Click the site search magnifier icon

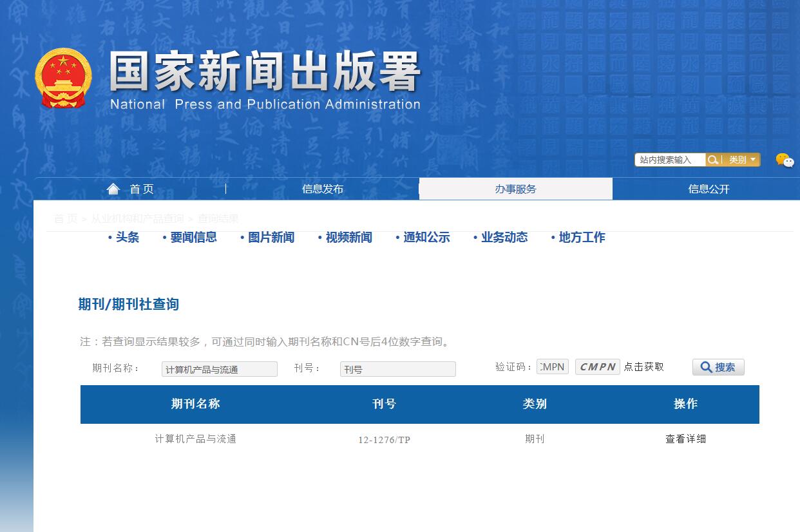(712, 159)
